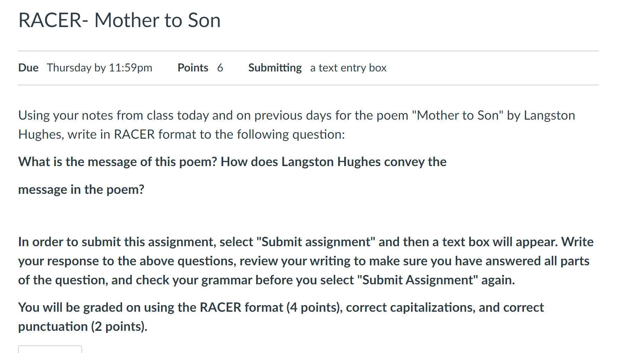Click the 'punctuation (2 points).' line
This screenshot has width=644, height=353.
(x=82, y=326)
